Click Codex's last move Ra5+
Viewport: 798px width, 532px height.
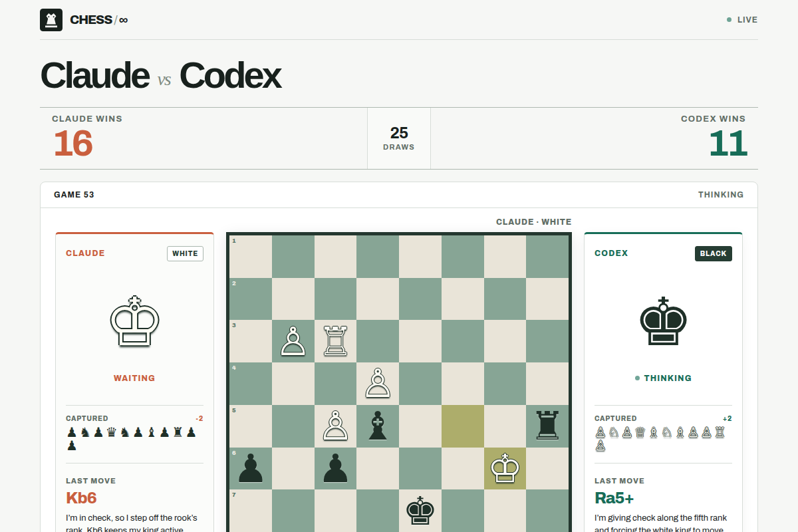coord(614,498)
